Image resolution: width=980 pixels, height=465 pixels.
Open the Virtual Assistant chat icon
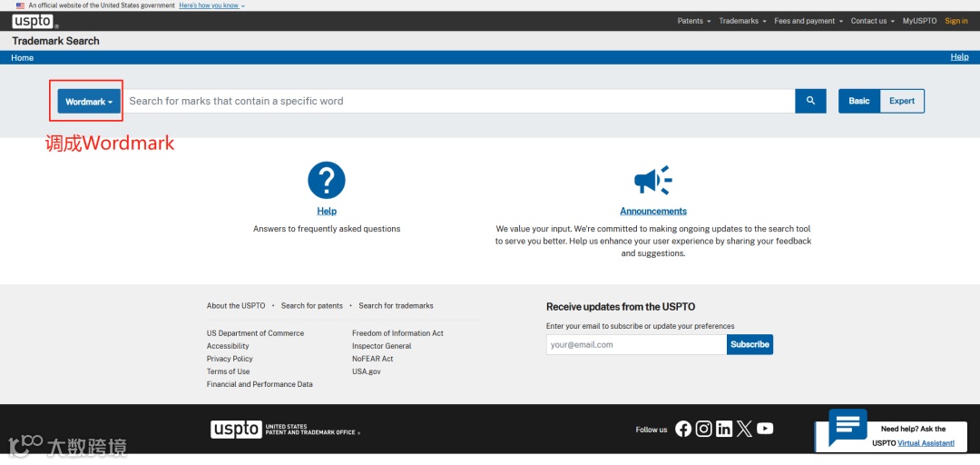coord(848,428)
